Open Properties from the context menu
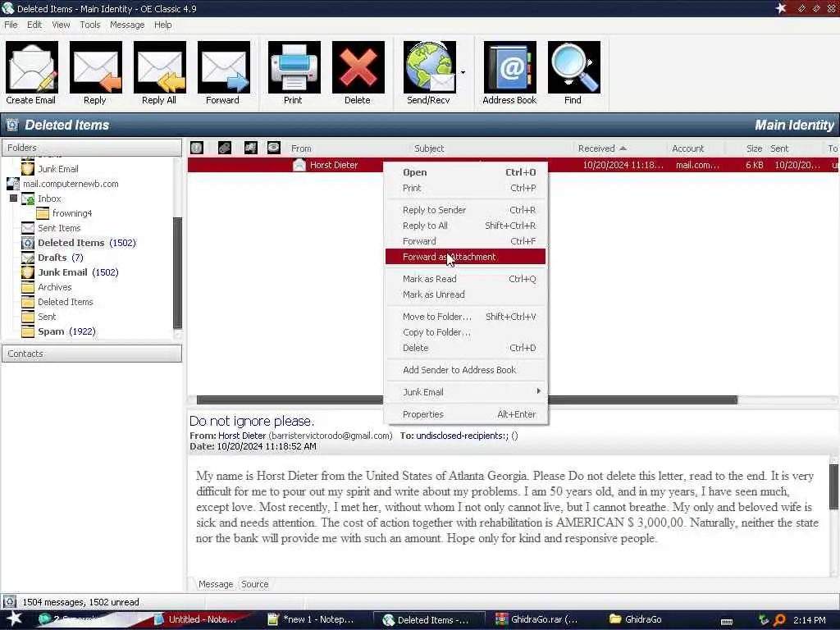 coord(466,414)
